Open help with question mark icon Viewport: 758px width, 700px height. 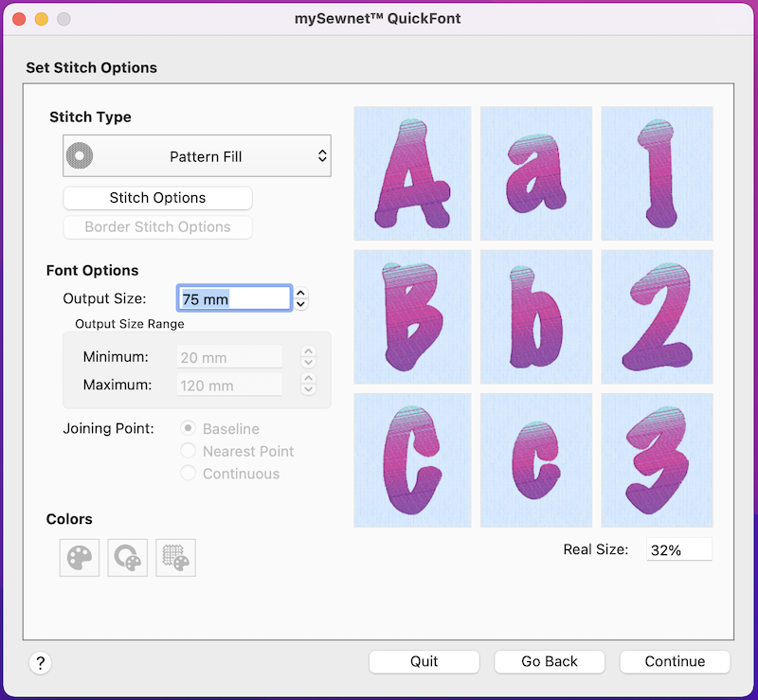41,663
